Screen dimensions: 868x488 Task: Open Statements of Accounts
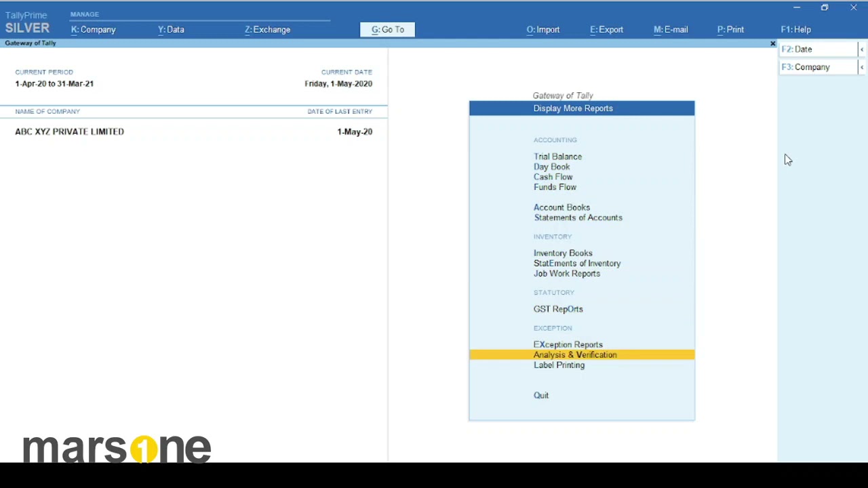point(578,218)
